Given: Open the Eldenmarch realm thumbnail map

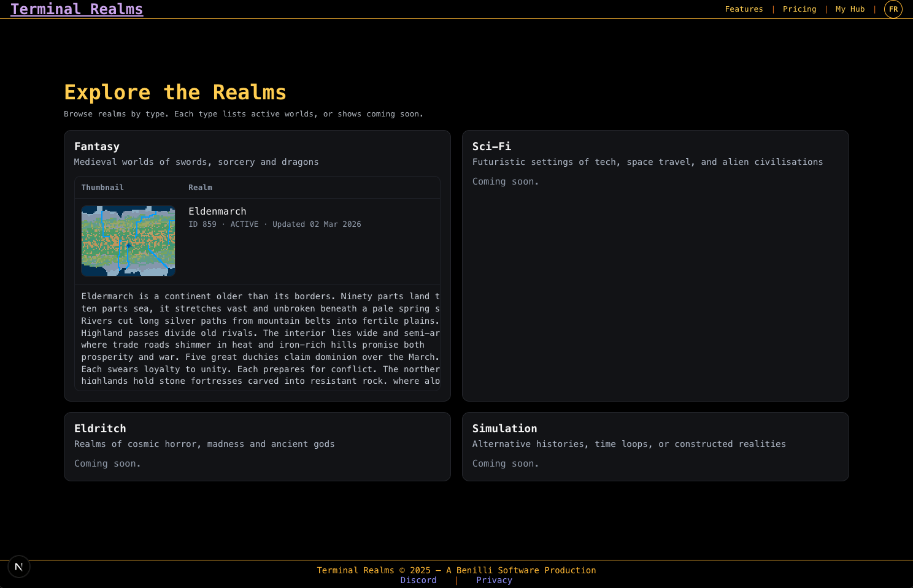Looking at the screenshot, I should pyautogui.click(x=128, y=241).
